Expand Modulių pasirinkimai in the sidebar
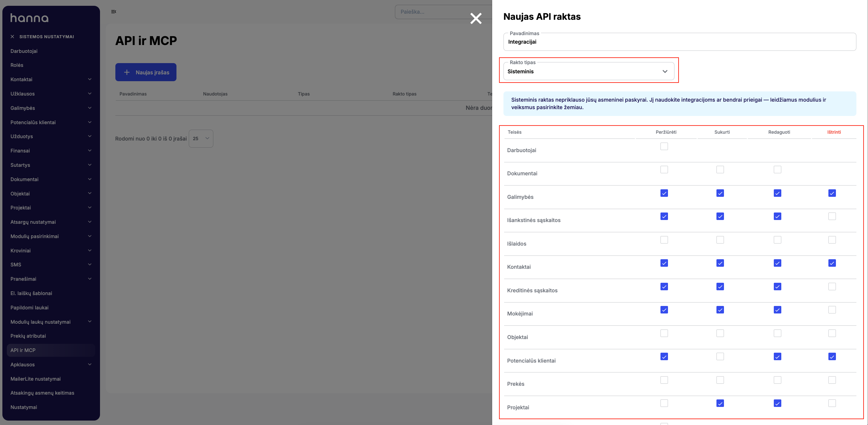The width and height of the screenshot is (868, 425). (x=51, y=236)
